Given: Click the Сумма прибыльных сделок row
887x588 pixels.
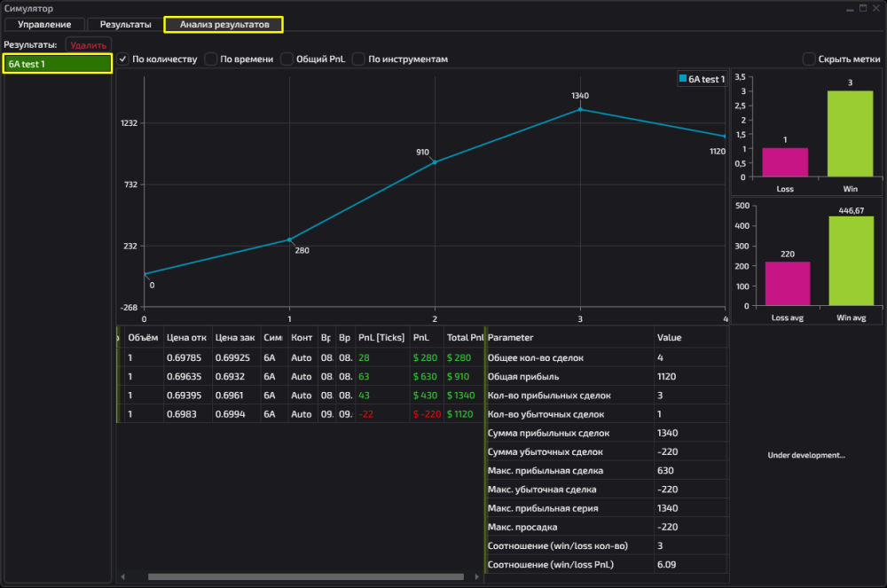Looking at the screenshot, I should (x=607, y=433).
